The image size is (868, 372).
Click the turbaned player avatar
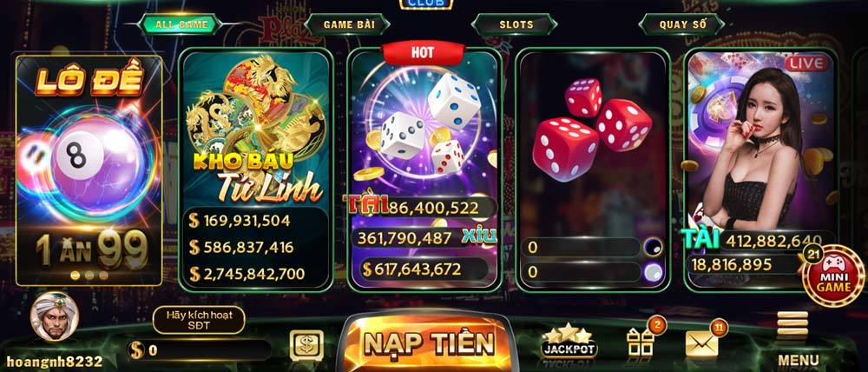(x=55, y=317)
